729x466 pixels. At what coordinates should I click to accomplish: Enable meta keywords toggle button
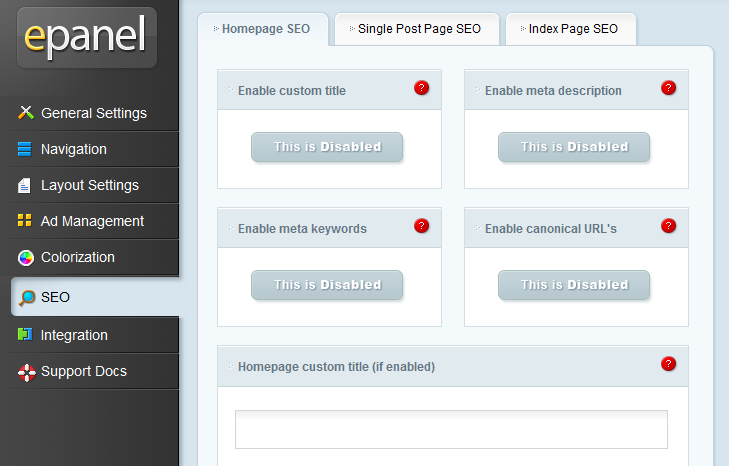coord(327,285)
